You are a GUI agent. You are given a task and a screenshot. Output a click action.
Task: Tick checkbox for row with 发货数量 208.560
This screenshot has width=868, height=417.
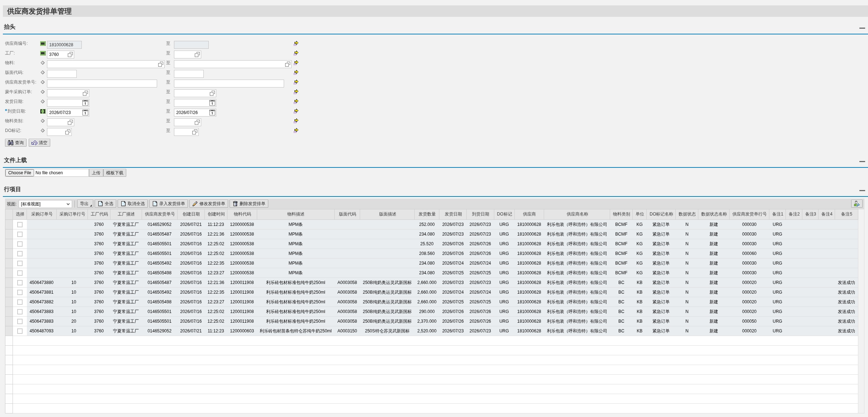click(20, 254)
